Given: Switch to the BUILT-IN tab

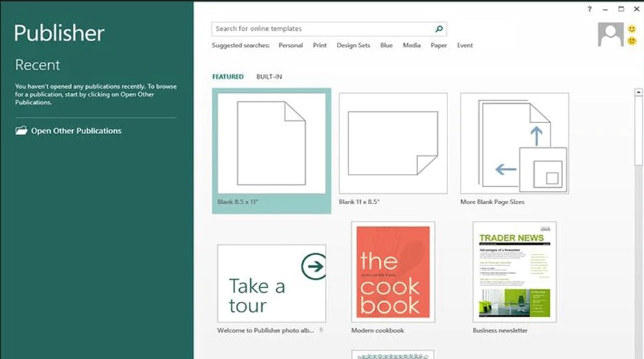Looking at the screenshot, I should [269, 77].
